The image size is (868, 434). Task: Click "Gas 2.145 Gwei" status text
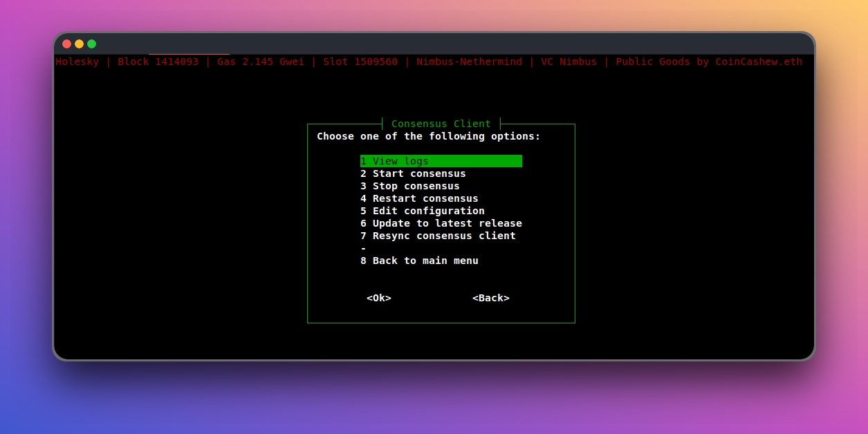point(261,62)
